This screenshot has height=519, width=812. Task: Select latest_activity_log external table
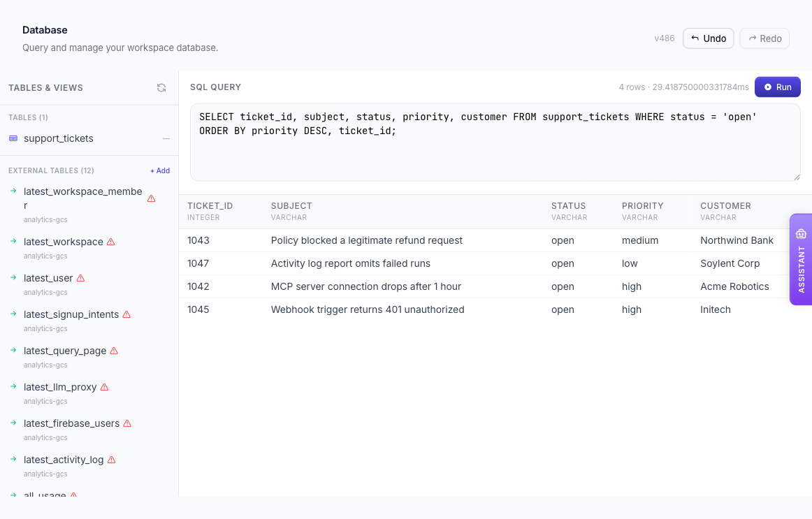(64, 460)
